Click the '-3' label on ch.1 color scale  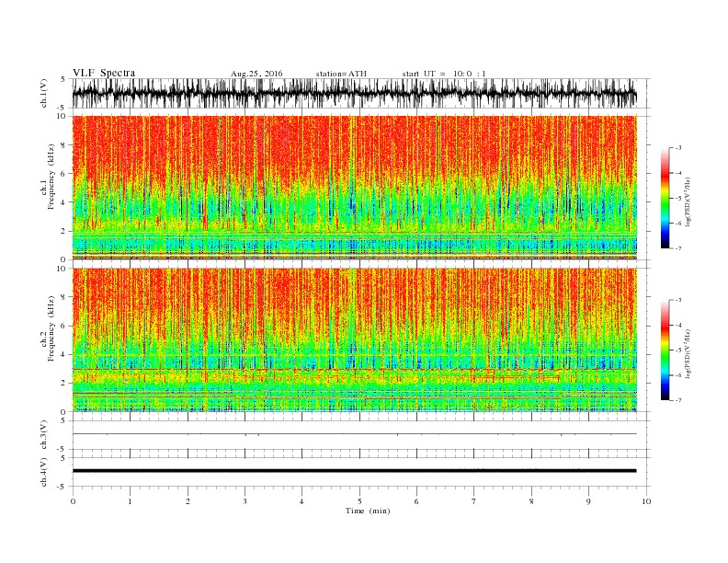tap(677, 148)
